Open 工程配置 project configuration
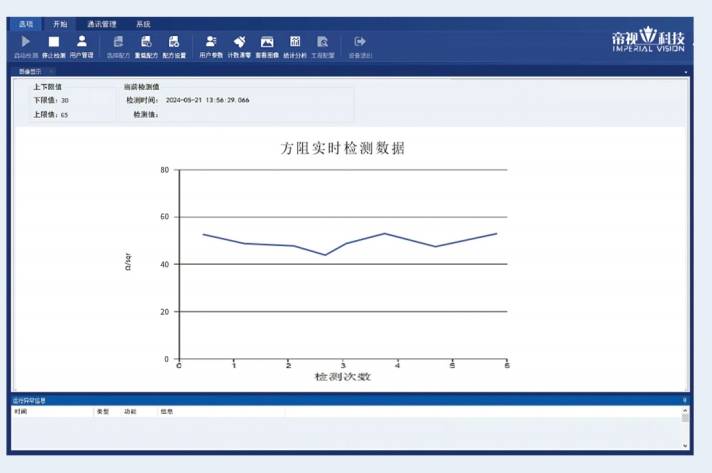The width and height of the screenshot is (712, 473). 323,46
